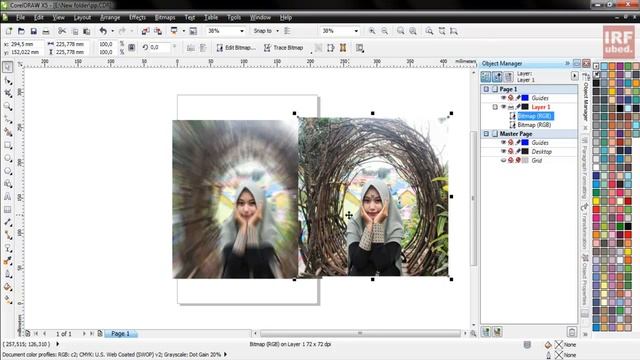Select the Zoom tool in toolbox
This screenshot has width=640, height=360.
pyautogui.click(x=7, y=107)
